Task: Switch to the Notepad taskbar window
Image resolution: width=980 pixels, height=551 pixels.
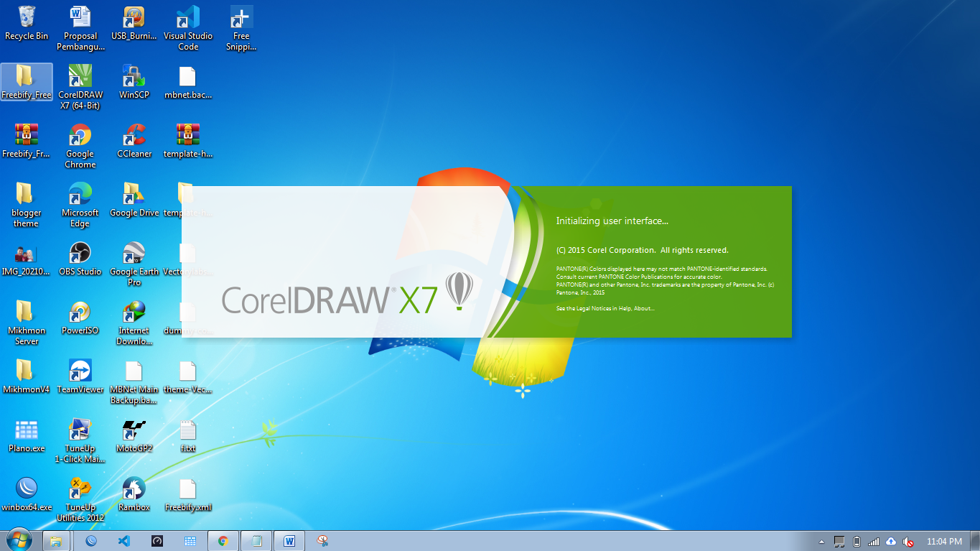Action: pos(256,541)
